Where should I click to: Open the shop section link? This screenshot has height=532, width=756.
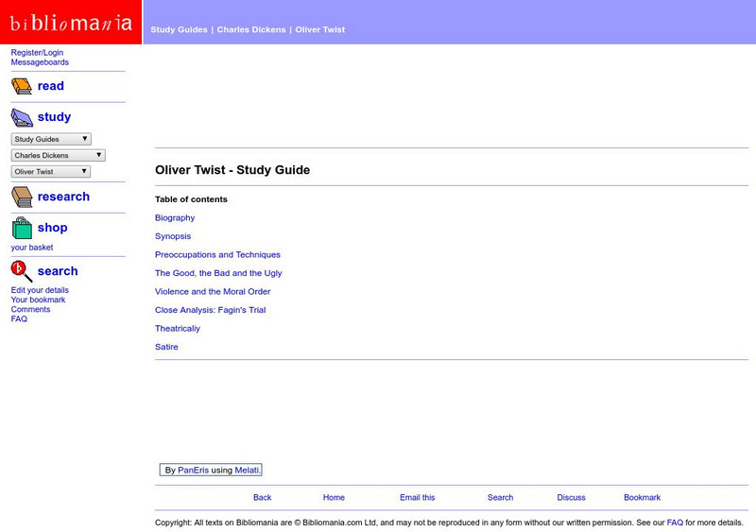coord(53,227)
